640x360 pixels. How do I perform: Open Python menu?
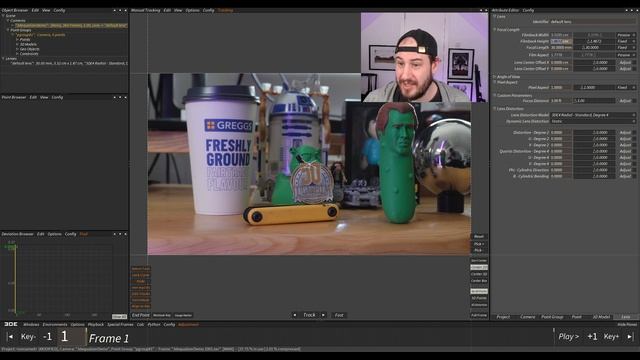154,324
